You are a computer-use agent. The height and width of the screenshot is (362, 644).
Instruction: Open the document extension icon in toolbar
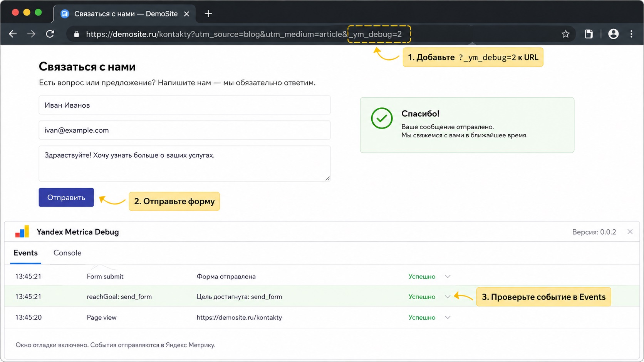click(x=589, y=34)
